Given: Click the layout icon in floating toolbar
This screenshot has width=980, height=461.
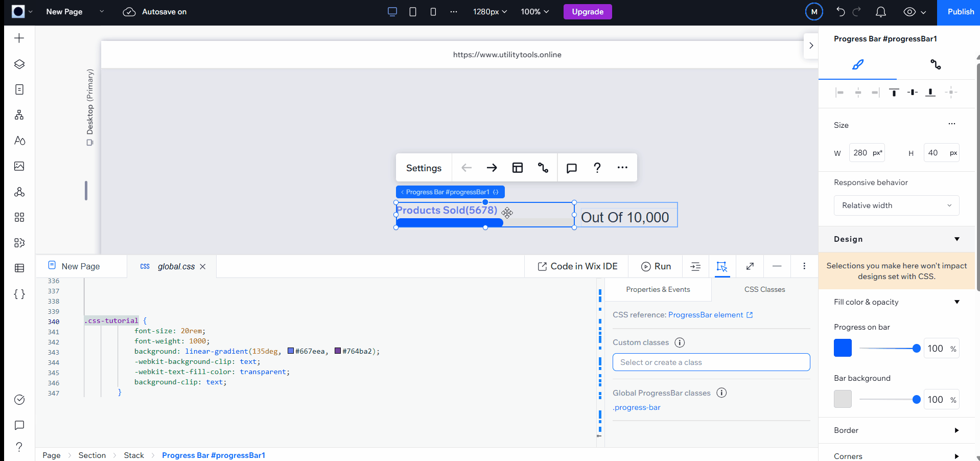Looking at the screenshot, I should coord(518,168).
